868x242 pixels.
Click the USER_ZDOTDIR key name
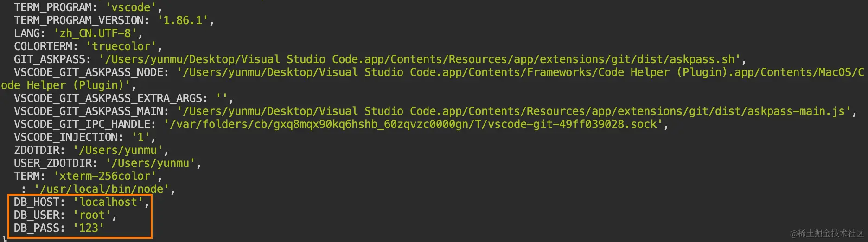coord(52,163)
